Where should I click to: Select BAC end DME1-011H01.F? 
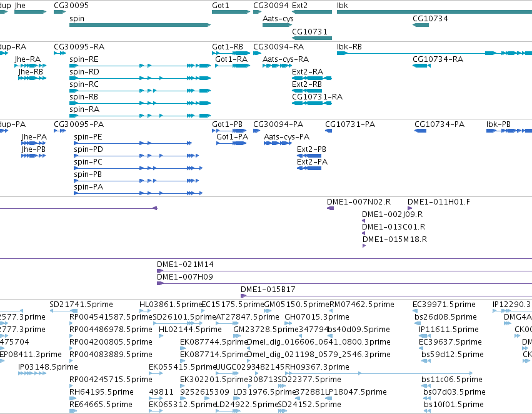pyautogui.click(x=410, y=208)
